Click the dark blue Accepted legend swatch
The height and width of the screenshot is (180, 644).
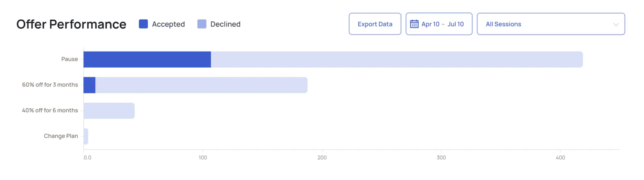pyautogui.click(x=143, y=24)
